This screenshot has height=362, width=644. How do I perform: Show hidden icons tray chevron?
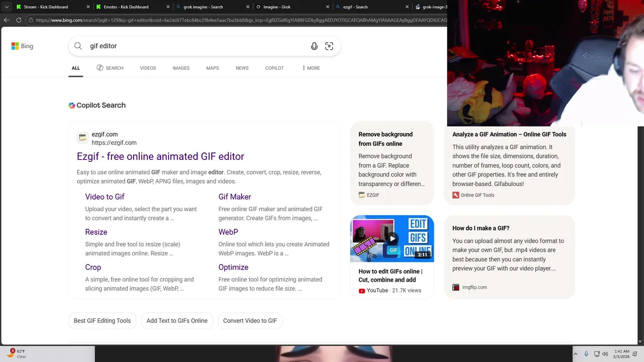[x=575, y=354]
